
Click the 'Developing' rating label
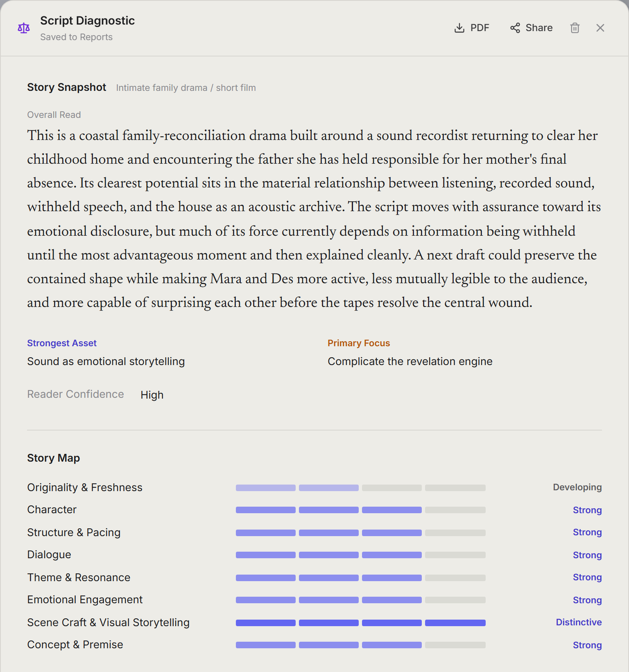[577, 487]
